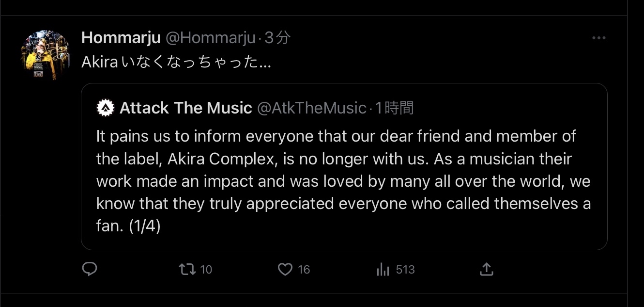Click the like count 16
Screen dimensions: 644x307
pos(304,270)
